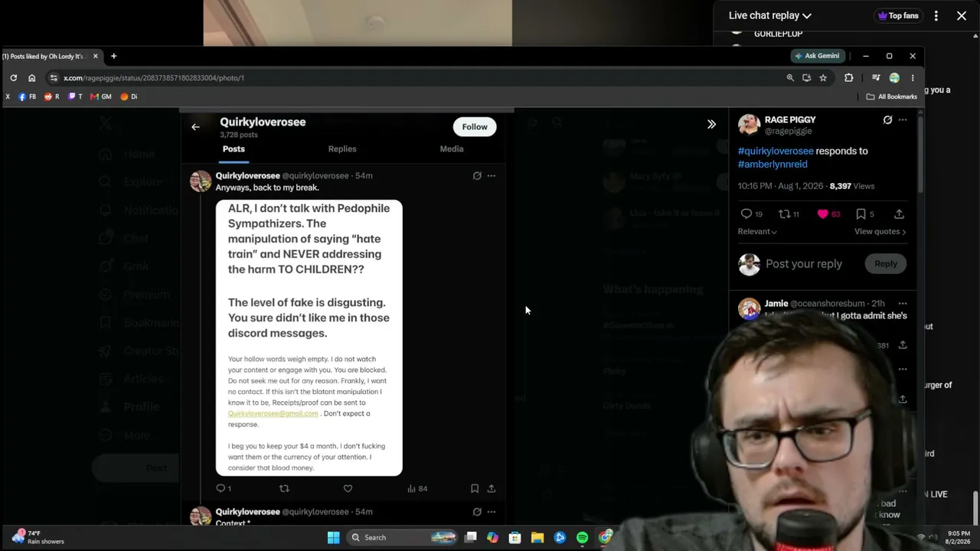
Task: Click the Chrome address bar URL
Action: pos(154,77)
